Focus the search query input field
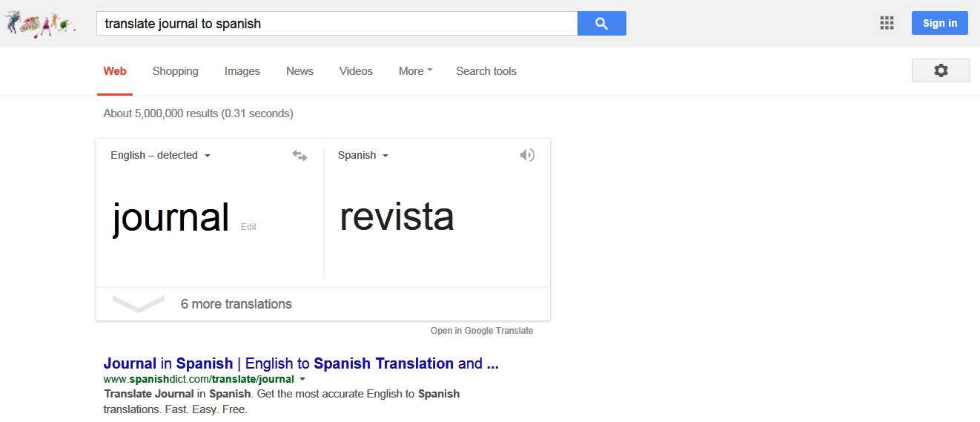This screenshot has height=422, width=980. (x=337, y=24)
